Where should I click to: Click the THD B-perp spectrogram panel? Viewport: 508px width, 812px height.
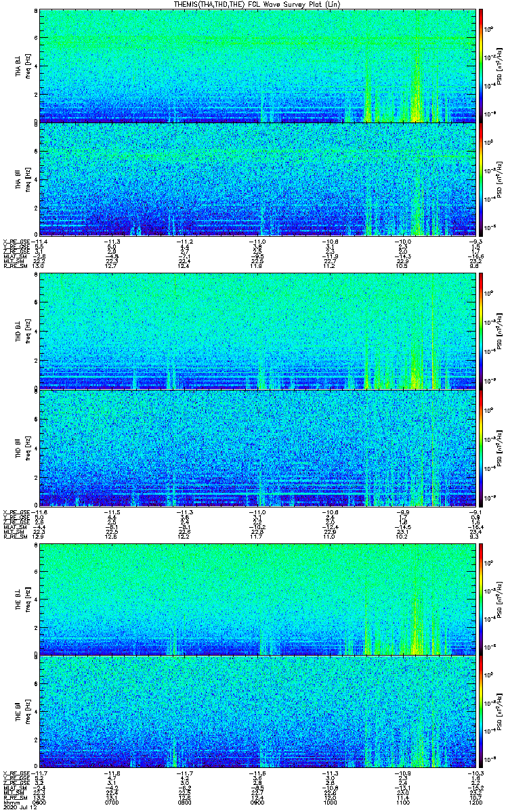tap(259, 332)
